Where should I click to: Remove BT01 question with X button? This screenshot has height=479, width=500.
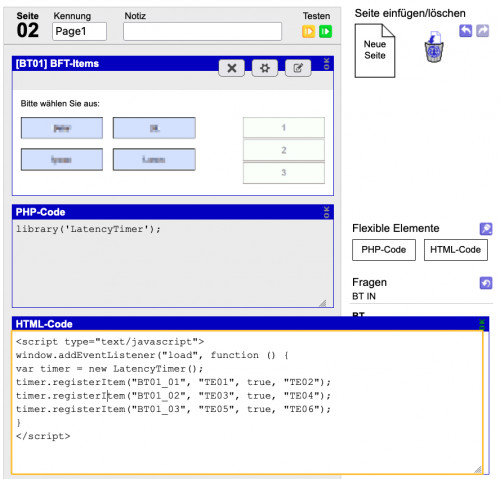tap(232, 68)
